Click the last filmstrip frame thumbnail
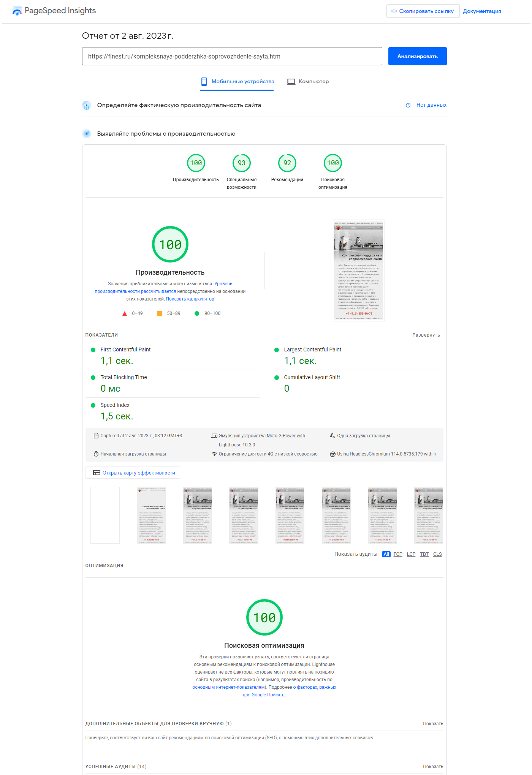Image resolution: width=532 pixels, height=775 pixels. pos(429,515)
